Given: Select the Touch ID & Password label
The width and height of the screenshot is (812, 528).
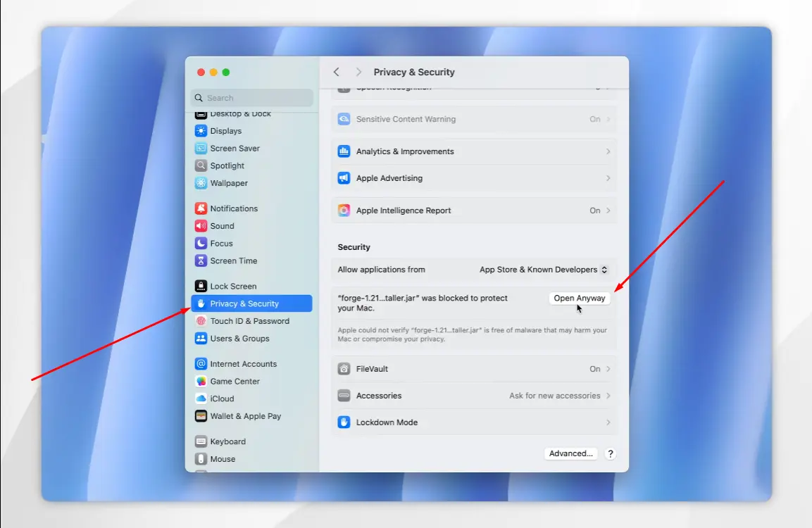Looking at the screenshot, I should pyautogui.click(x=249, y=321).
